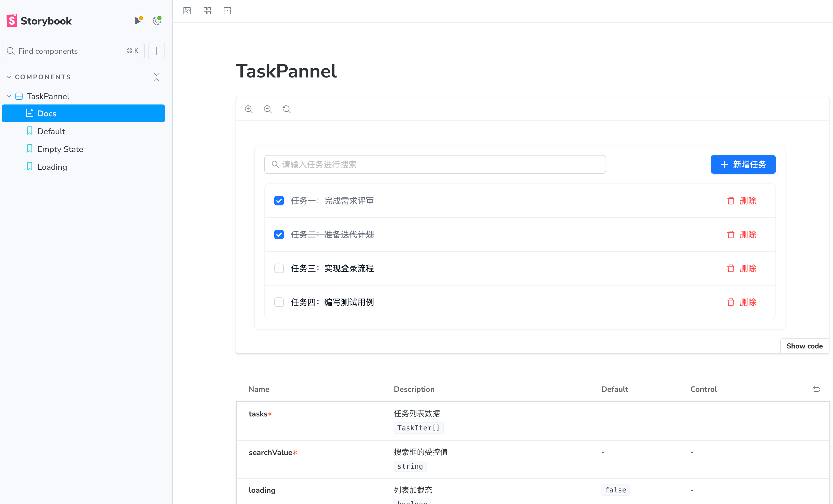Screen dimensions: 833x504
Task: Uncheck the 任务一 完成需求评审 checkbox
Action: [279, 201]
